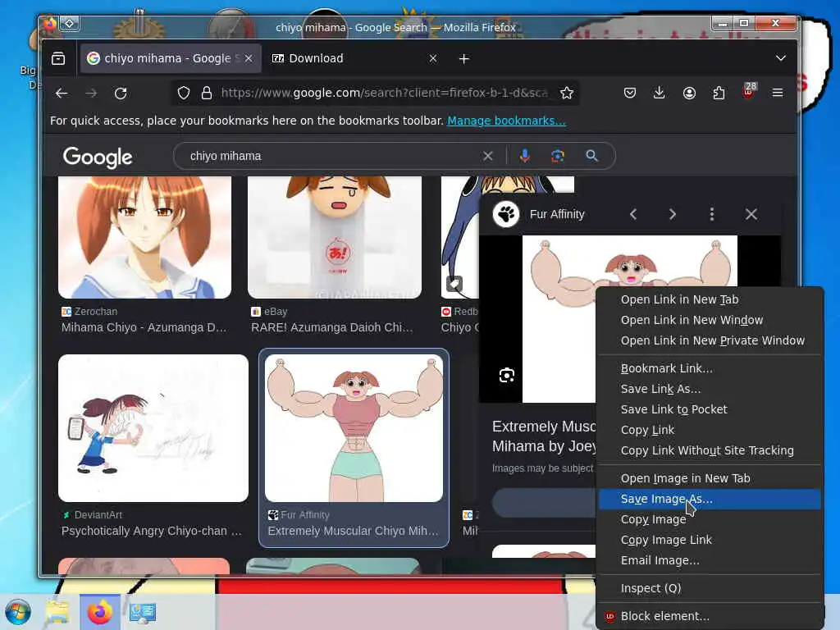Open the Downloads panel arrow icon
The width and height of the screenshot is (840, 630).
(x=660, y=94)
